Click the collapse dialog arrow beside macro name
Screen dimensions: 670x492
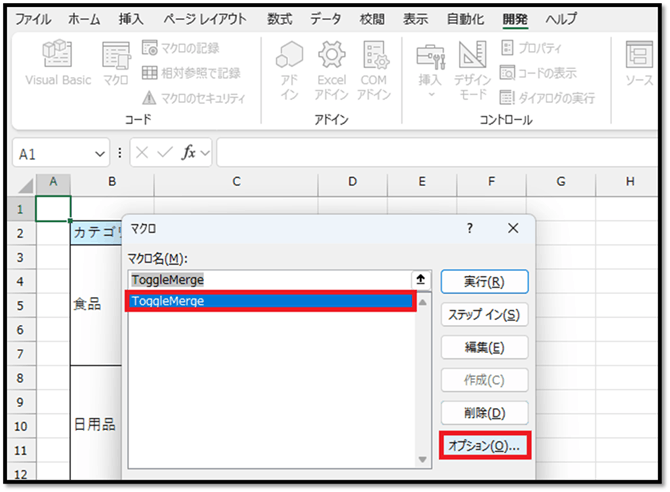(421, 280)
